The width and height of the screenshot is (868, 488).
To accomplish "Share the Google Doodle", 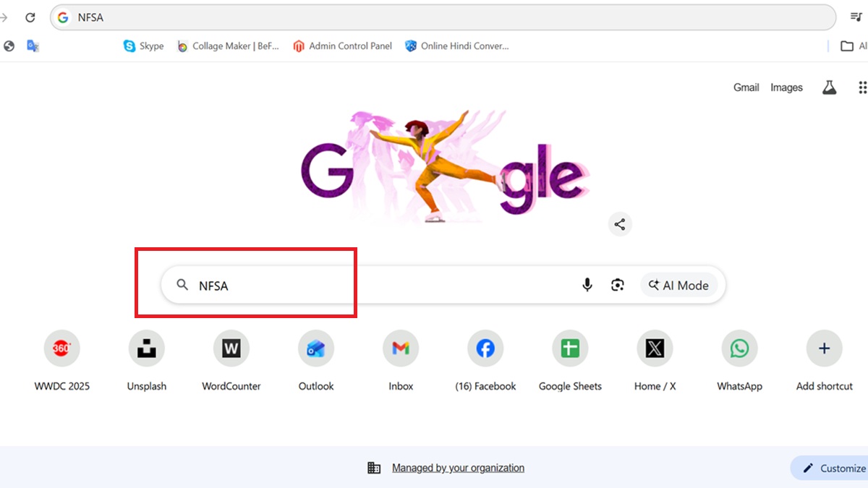I will click(620, 224).
